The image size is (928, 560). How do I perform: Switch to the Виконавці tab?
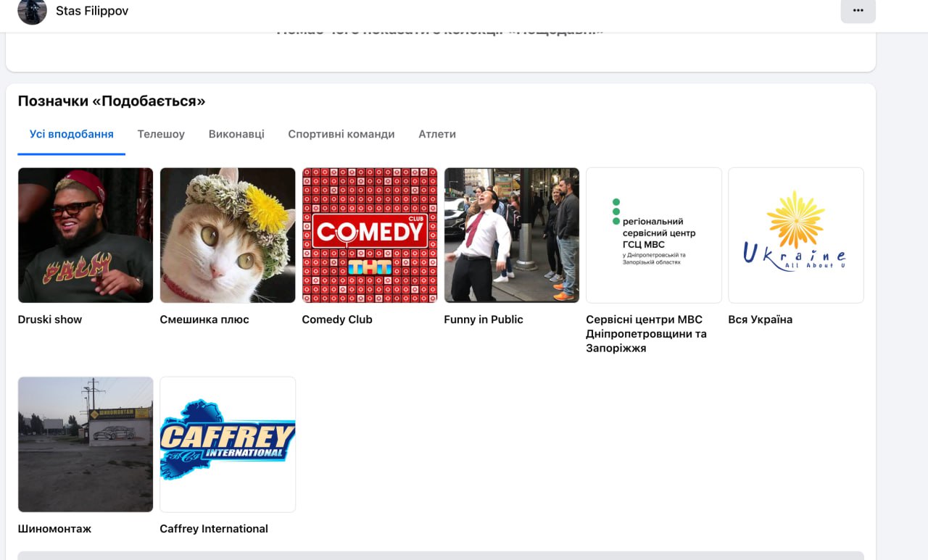pyautogui.click(x=236, y=134)
